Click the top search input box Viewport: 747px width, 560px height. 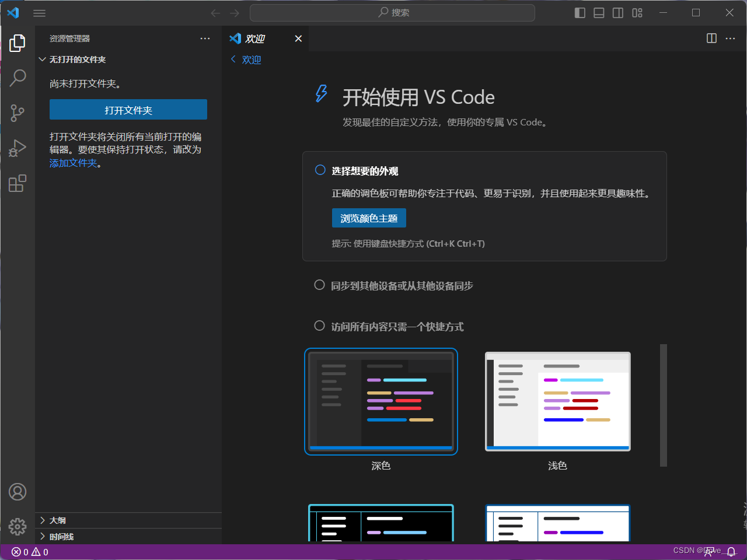(x=392, y=12)
